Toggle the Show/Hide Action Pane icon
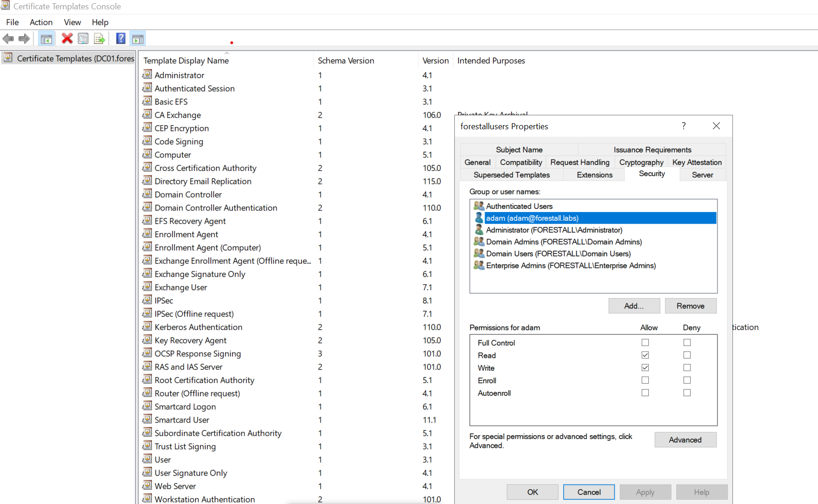Image resolution: width=818 pixels, height=504 pixels. [x=138, y=39]
